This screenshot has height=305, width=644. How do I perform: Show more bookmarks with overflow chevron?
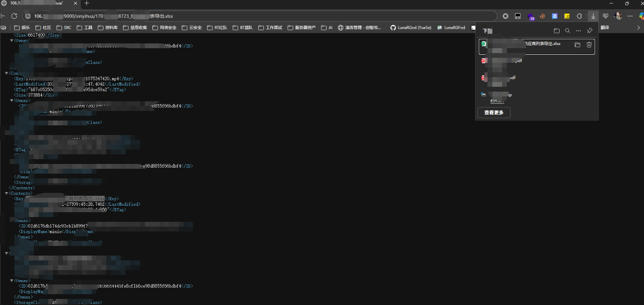(638, 28)
